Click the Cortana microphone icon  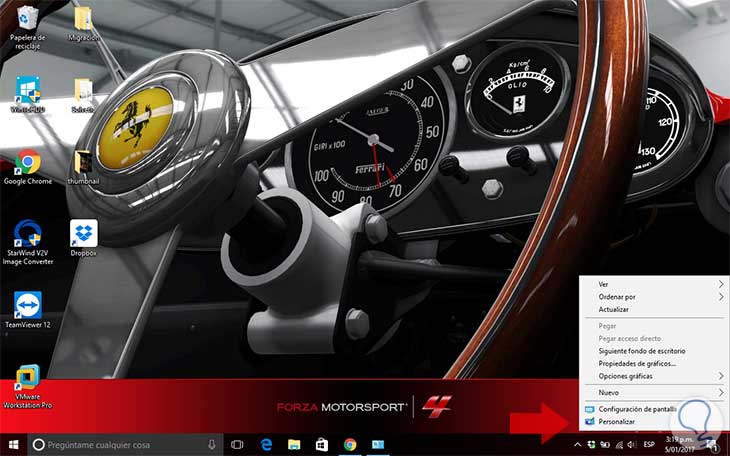pos(212,445)
